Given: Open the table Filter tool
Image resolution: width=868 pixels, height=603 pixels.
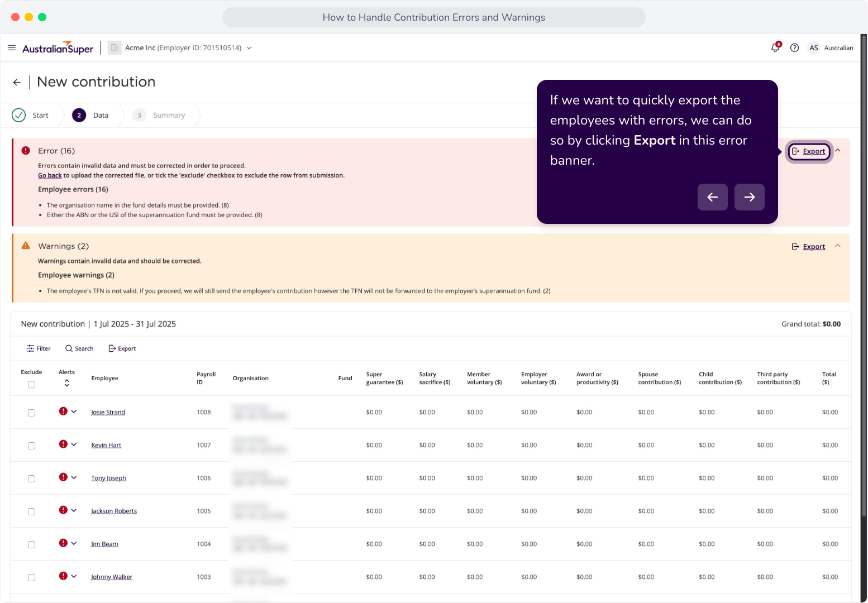Looking at the screenshot, I should [39, 348].
